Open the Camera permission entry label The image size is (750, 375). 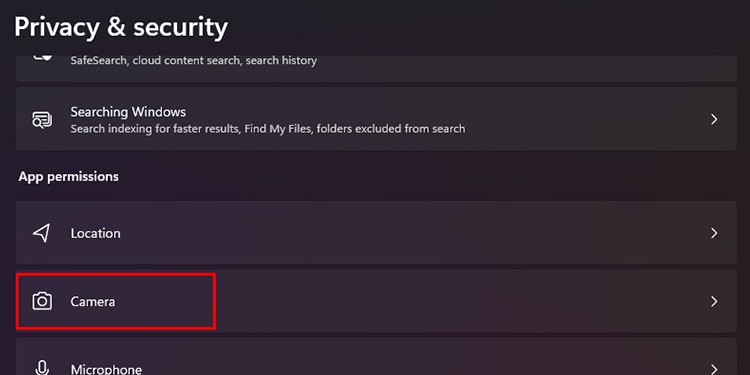coord(93,302)
